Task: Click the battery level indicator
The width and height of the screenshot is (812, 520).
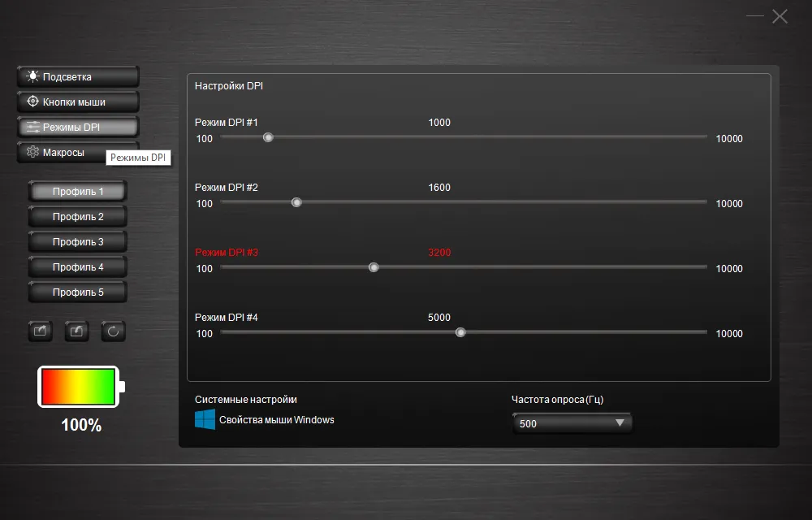Action: tap(80, 387)
